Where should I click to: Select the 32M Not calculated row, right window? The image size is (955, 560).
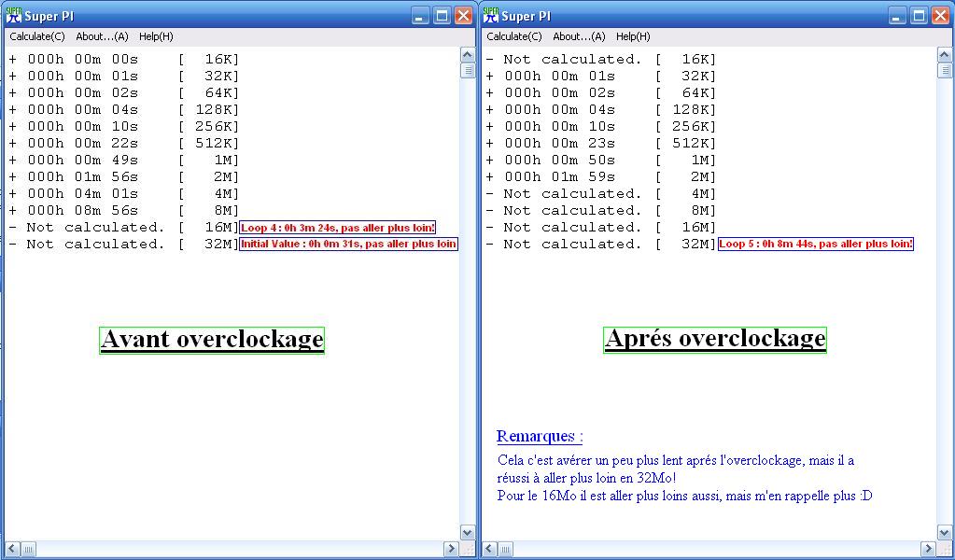click(x=600, y=244)
